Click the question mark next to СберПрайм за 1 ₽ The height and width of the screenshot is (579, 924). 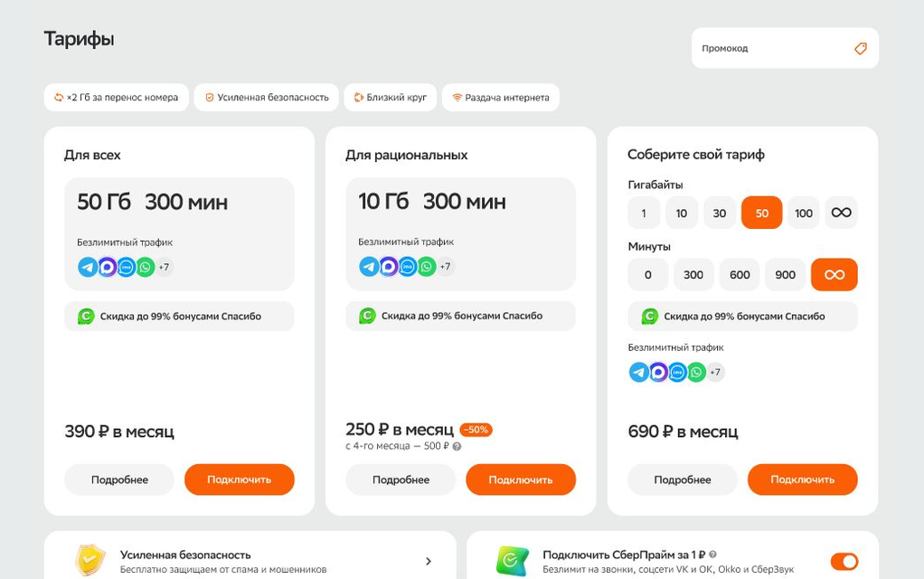[x=713, y=555]
